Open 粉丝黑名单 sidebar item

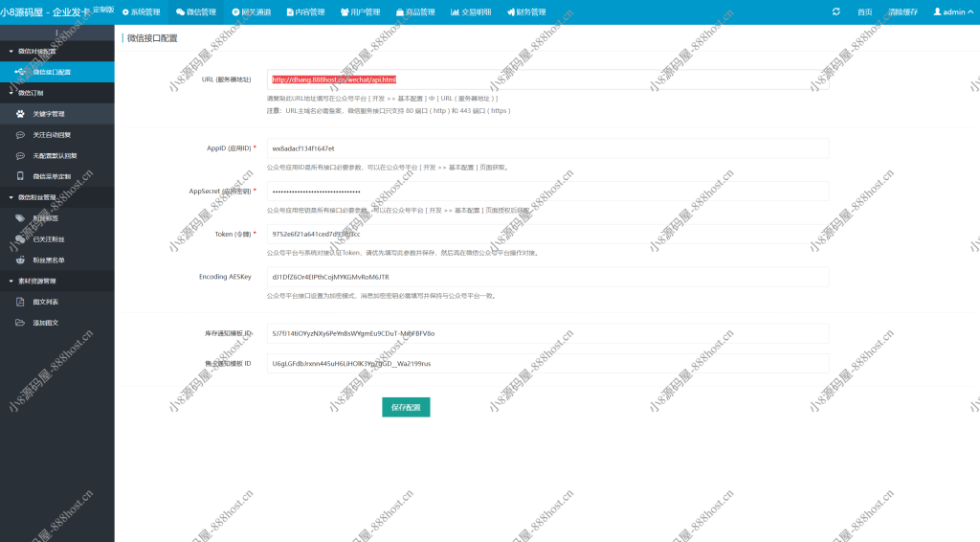tap(56, 260)
